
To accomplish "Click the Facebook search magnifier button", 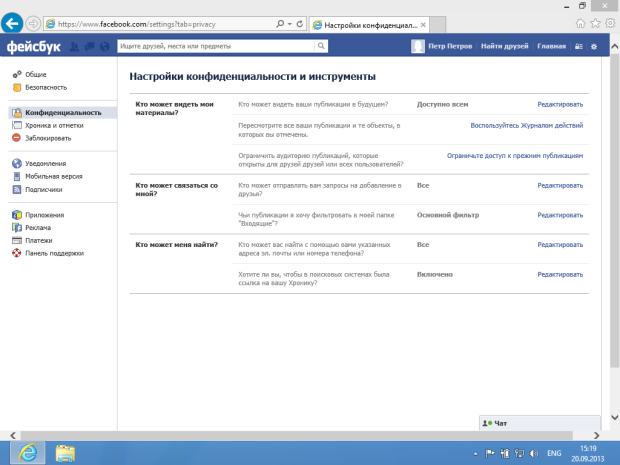I will pos(321,46).
